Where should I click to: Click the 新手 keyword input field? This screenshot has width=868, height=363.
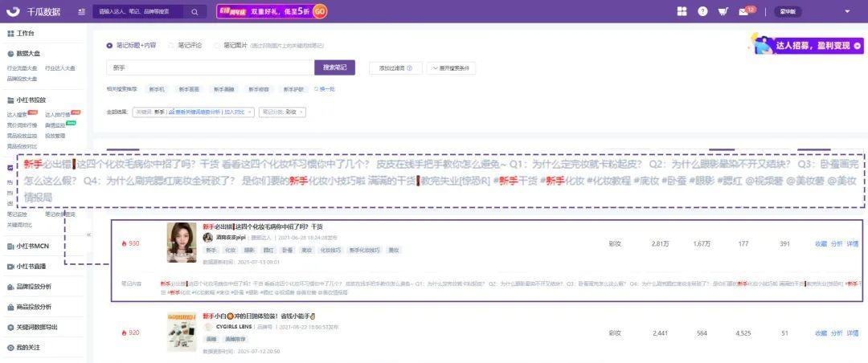tap(209, 68)
